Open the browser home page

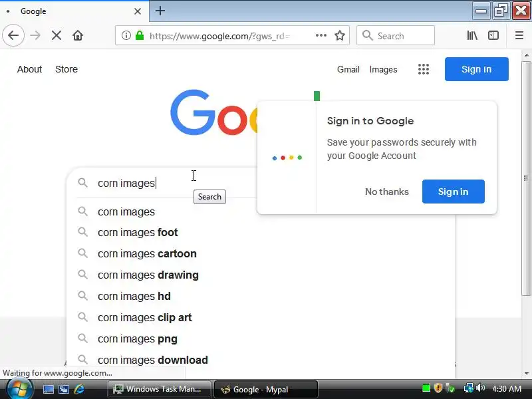(78, 35)
